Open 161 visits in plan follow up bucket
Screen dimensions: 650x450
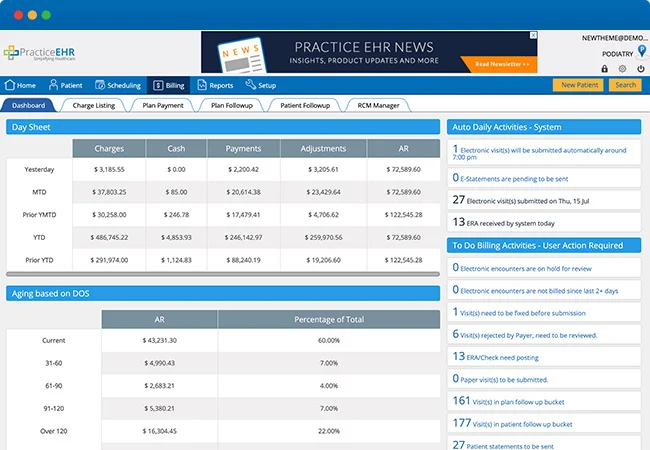(x=544, y=401)
